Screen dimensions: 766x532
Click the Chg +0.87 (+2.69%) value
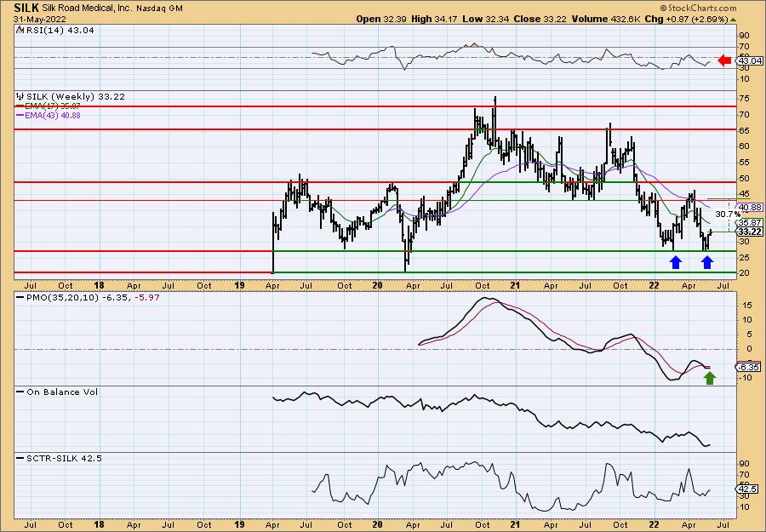click(687, 19)
